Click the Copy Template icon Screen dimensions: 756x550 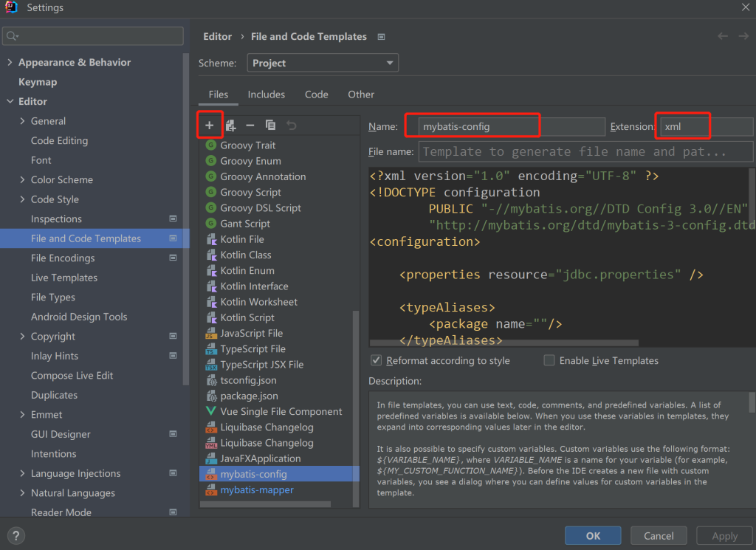(x=270, y=126)
